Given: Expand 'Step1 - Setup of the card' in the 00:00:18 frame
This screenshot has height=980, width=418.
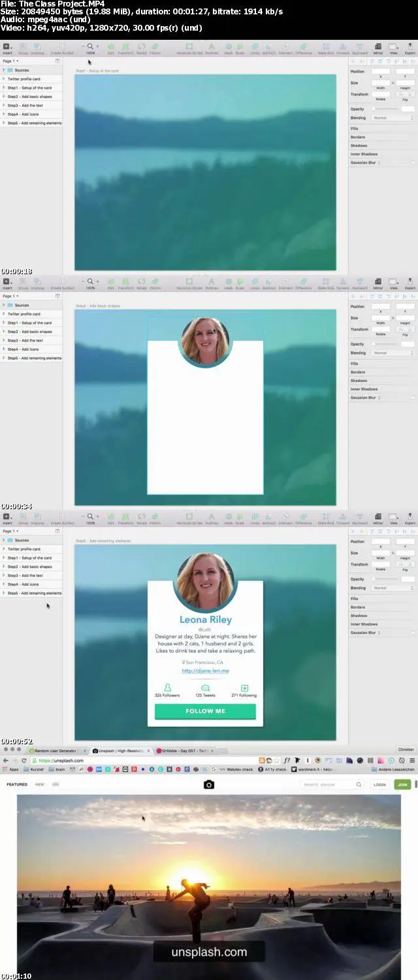Looking at the screenshot, I should click(4, 87).
